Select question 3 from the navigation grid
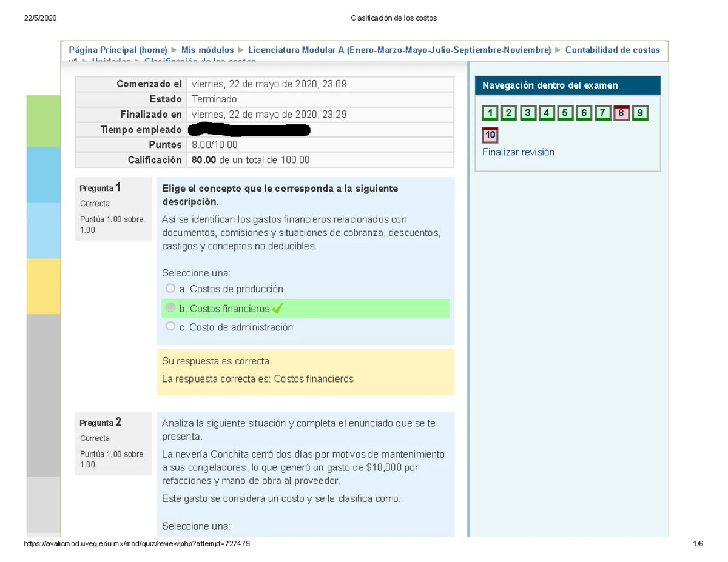728x562 pixels. pos(527,113)
